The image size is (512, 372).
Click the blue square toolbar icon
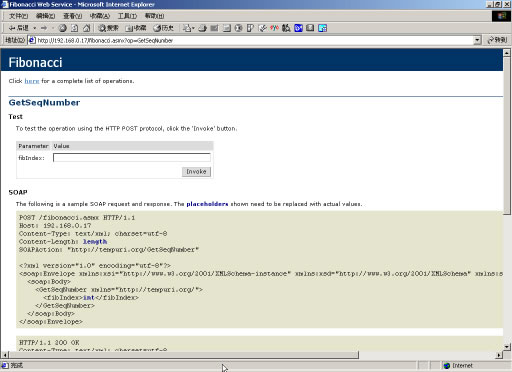tap(298, 28)
